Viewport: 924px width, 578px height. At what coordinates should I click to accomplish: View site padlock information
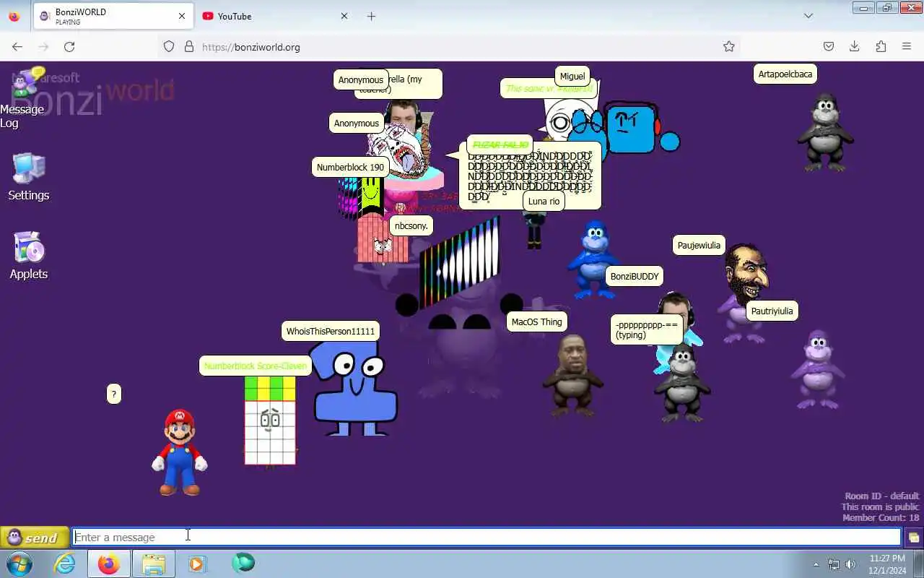tap(189, 46)
